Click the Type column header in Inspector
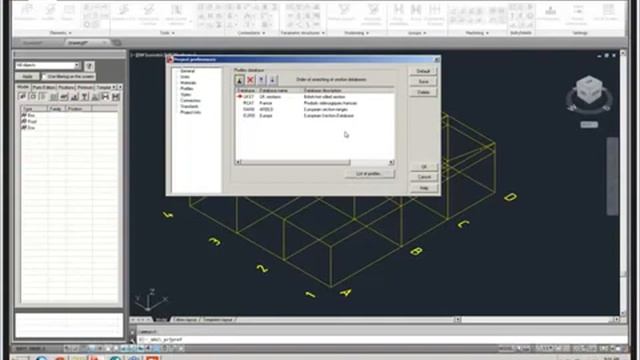Screen dimensions: 640x360 click(x=34, y=109)
